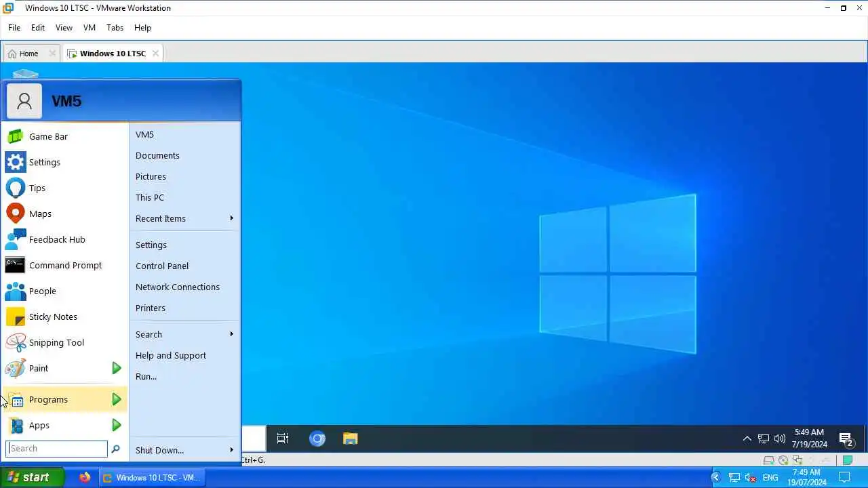Screen dimensions: 868x488
Task: Expand the host tray hidden icons arrow
Action: [715, 478]
